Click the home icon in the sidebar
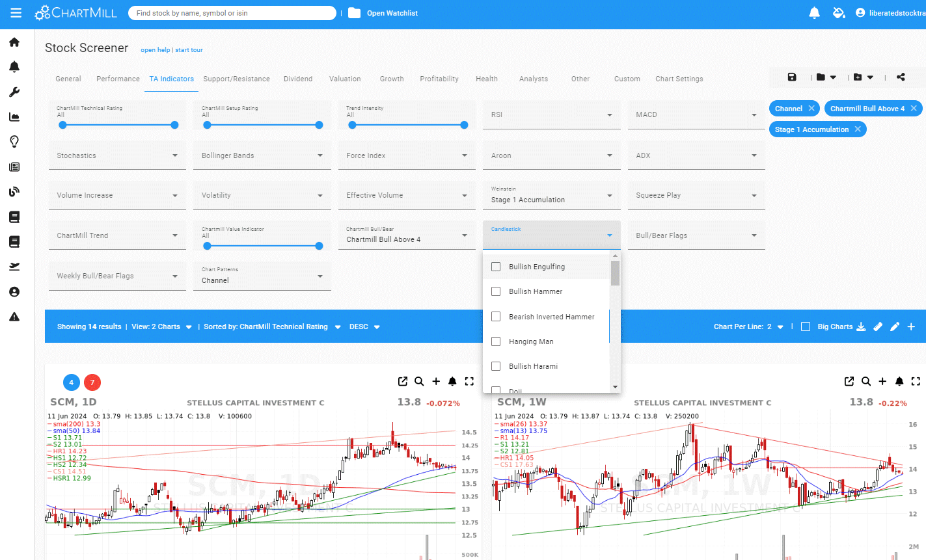 click(x=14, y=42)
